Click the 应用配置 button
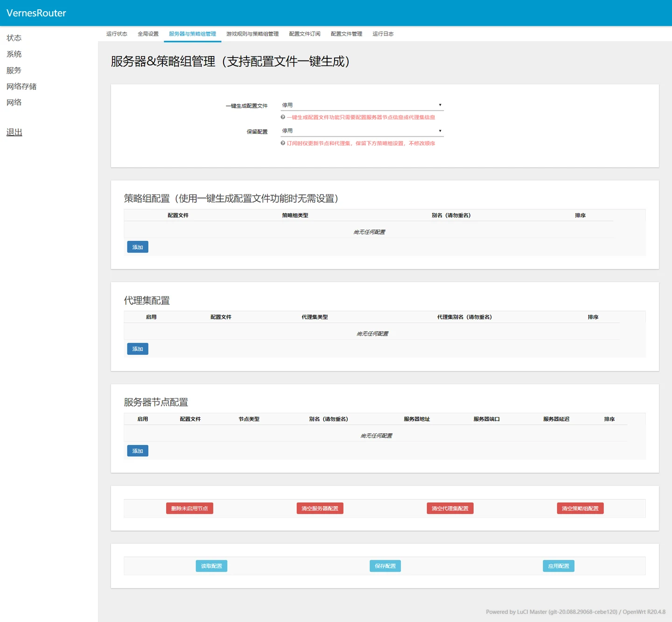The height and width of the screenshot is (622, 672). pos(559,566)
